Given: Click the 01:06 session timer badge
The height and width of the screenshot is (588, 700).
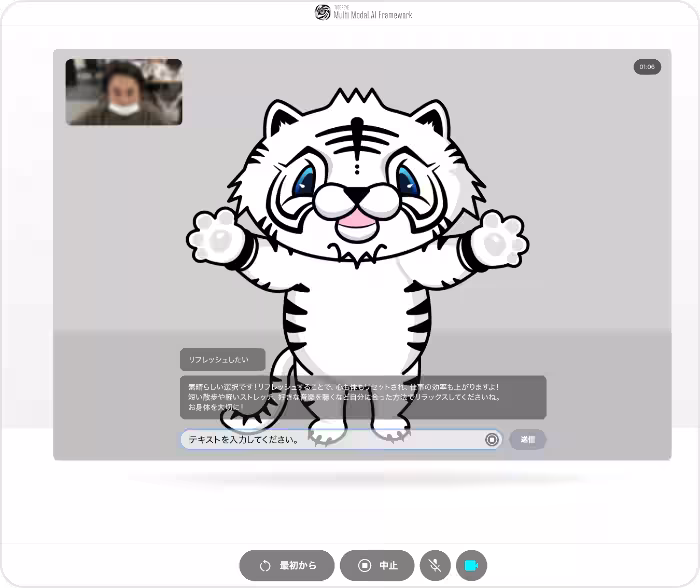Looking at the screenshot, I should click(647, 67).
